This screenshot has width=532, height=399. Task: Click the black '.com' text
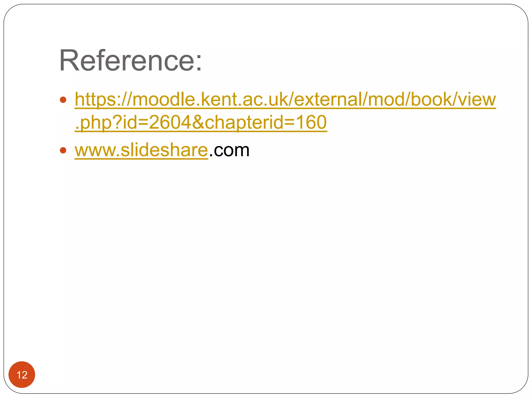click(229, 150)
